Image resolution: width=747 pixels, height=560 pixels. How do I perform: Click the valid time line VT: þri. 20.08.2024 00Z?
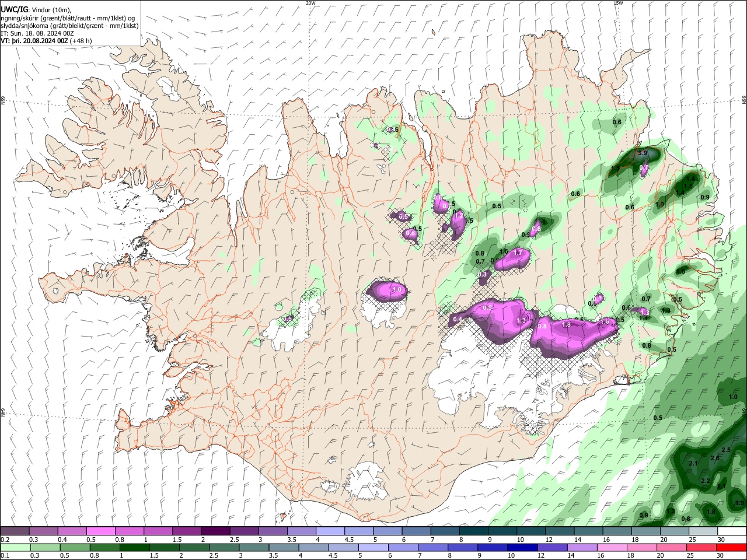pyautogui.click(x=36, y=41)
